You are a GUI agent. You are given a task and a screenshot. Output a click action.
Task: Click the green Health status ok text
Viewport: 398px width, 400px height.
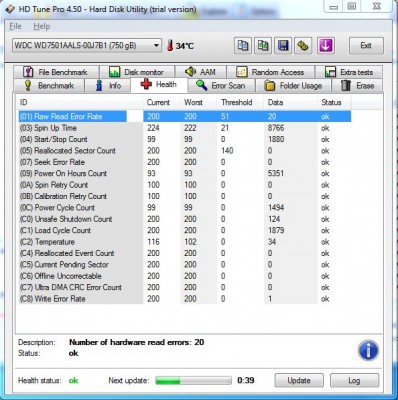coord(74,380)
